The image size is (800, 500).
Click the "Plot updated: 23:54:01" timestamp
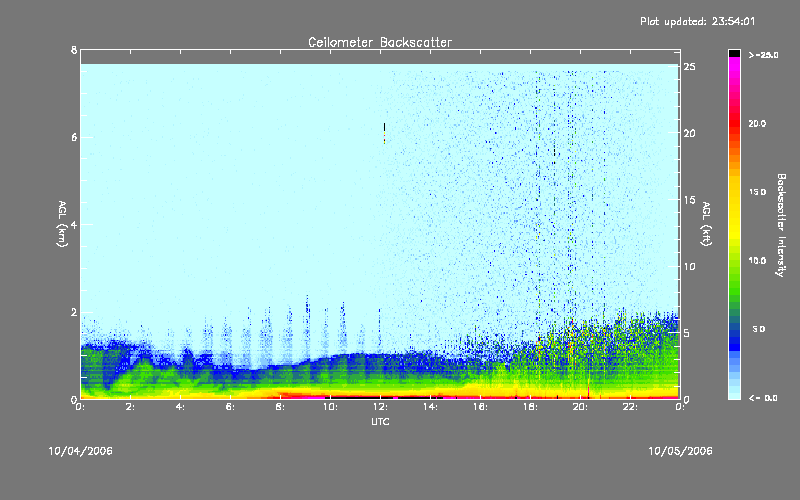pos(697,21)
